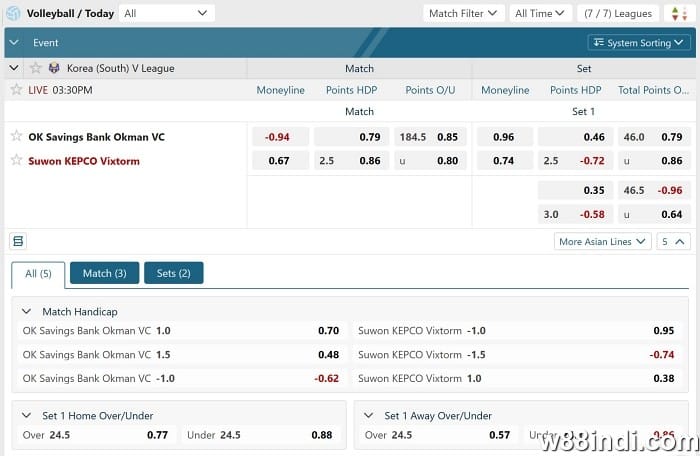Select Match Points HDP 2.5 odds 0.86

(351, 161)
